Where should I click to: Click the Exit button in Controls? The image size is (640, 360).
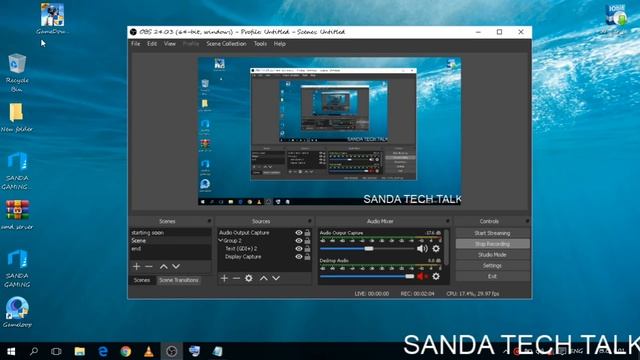point(492,276)
